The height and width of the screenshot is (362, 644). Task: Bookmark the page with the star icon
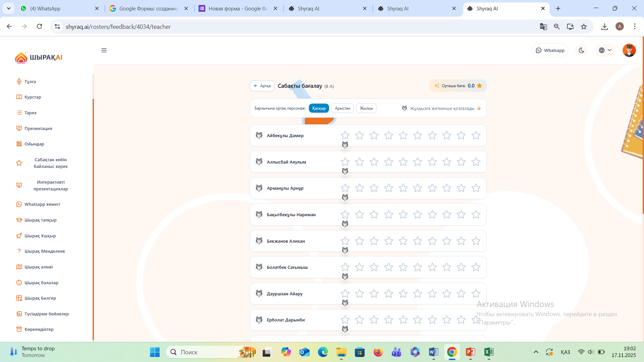click(584, 26)
